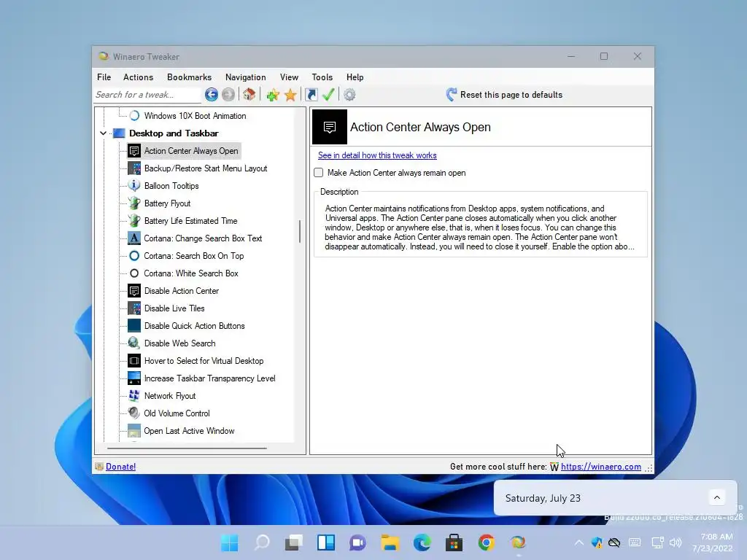Open the Actions menu
Image resolution: width=747 pixels, height=560 pixels.
tap(138, 77)
